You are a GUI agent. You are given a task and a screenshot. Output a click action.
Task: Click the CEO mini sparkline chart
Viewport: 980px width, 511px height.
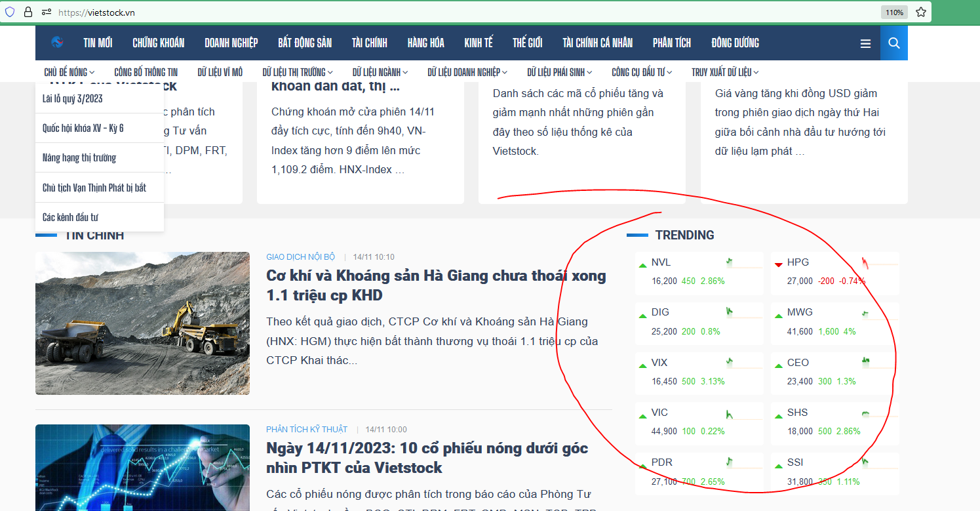coord(880,363)
